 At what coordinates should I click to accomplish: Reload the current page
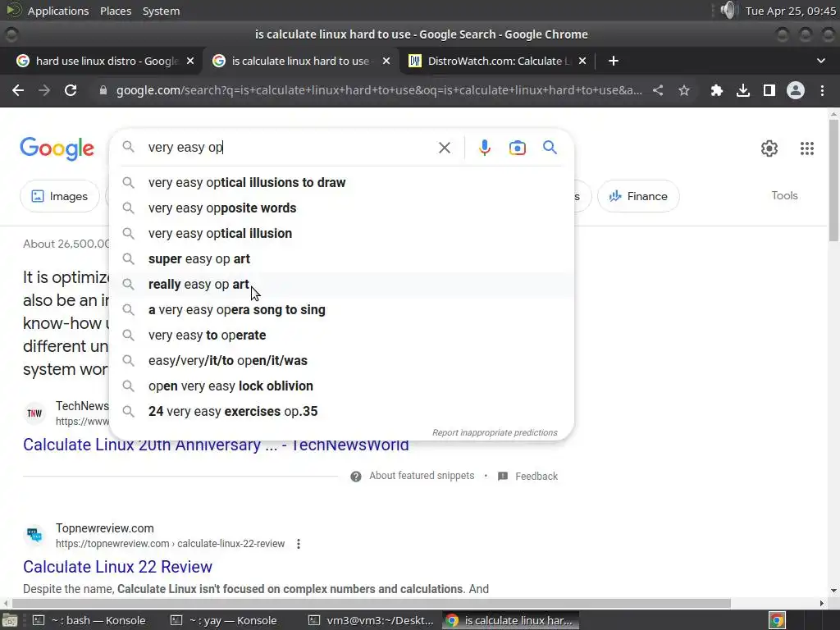[x=71, y=90]
